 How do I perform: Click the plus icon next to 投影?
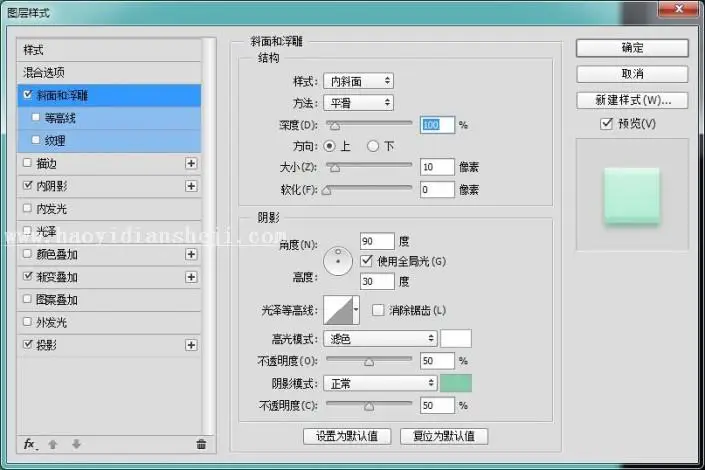191,345
